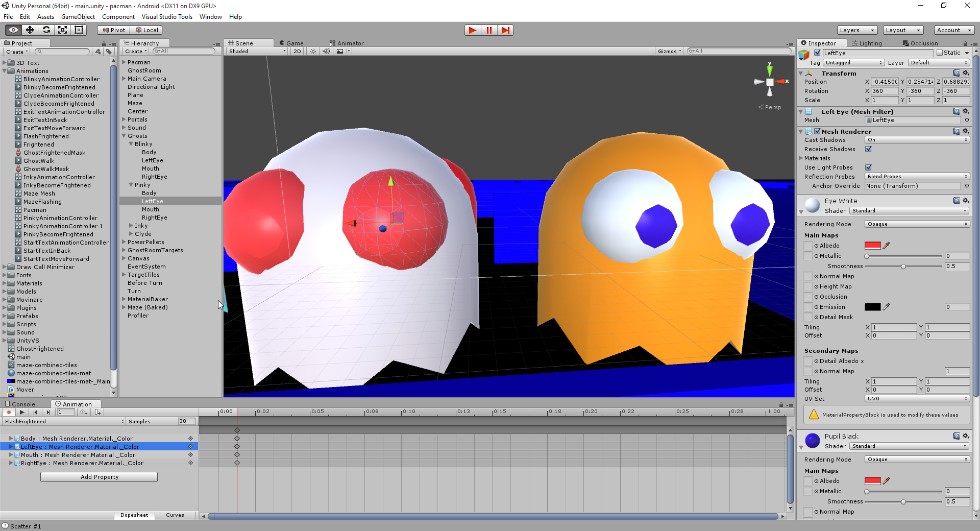Click the scene effects image icon

point(340,52)
